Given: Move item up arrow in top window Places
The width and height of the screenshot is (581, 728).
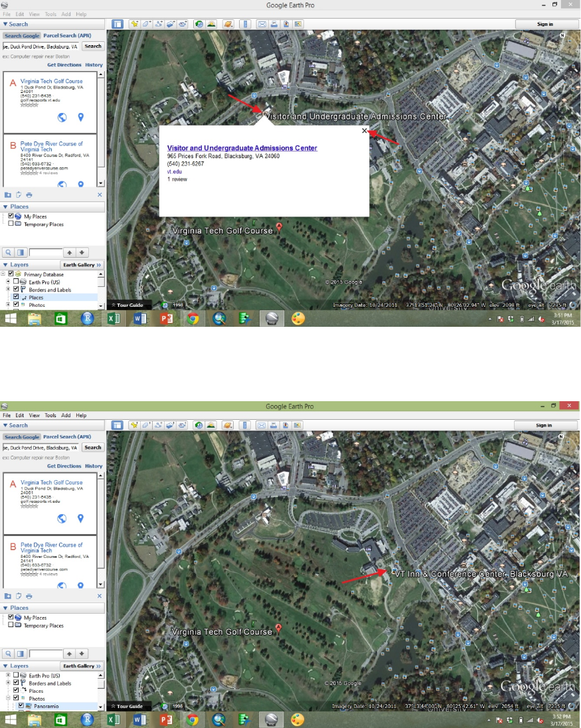Looking at the screenshot, I should (x=69, y=252).
